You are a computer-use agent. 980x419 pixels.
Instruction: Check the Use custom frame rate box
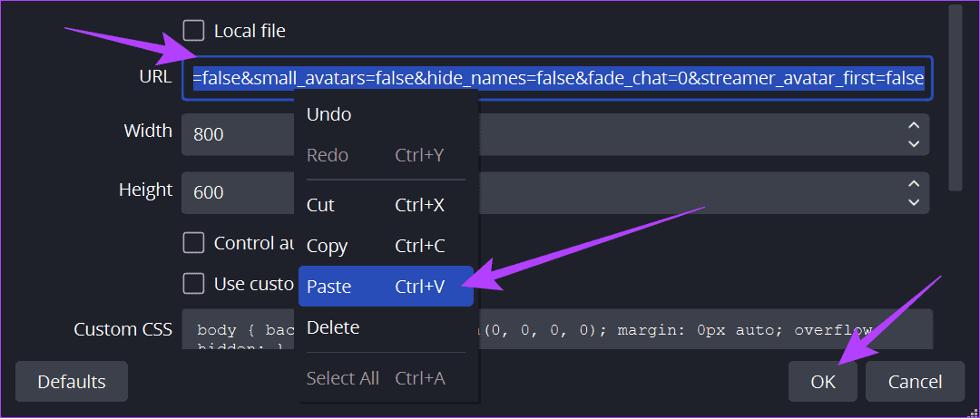[x=193, y=284]
